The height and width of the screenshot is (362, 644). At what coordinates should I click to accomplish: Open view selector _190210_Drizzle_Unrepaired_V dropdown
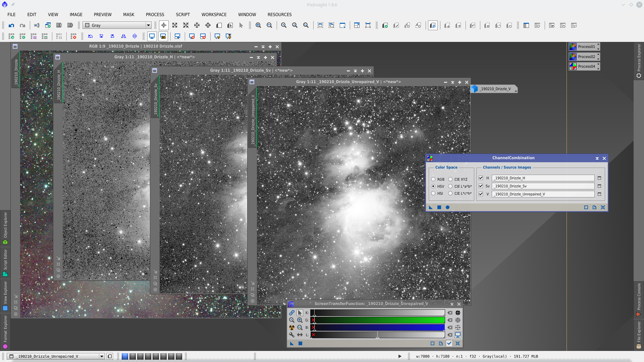pyautogui.click(x=102, y=356)
